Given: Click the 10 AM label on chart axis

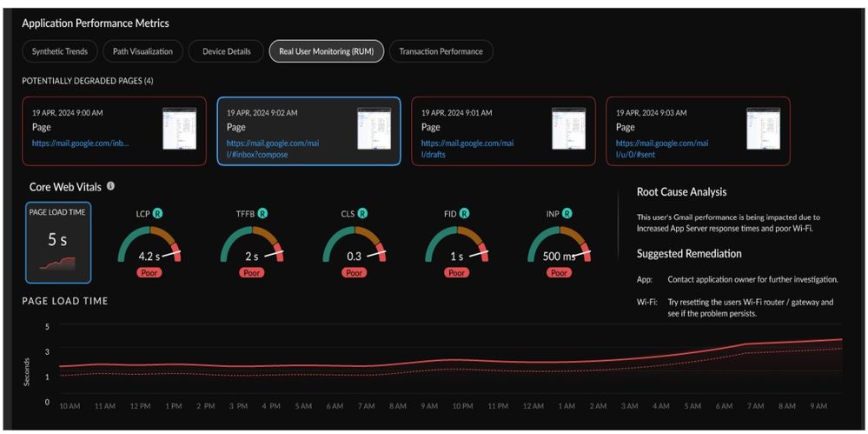Looking at the screenshot, I should click(70, 406).
